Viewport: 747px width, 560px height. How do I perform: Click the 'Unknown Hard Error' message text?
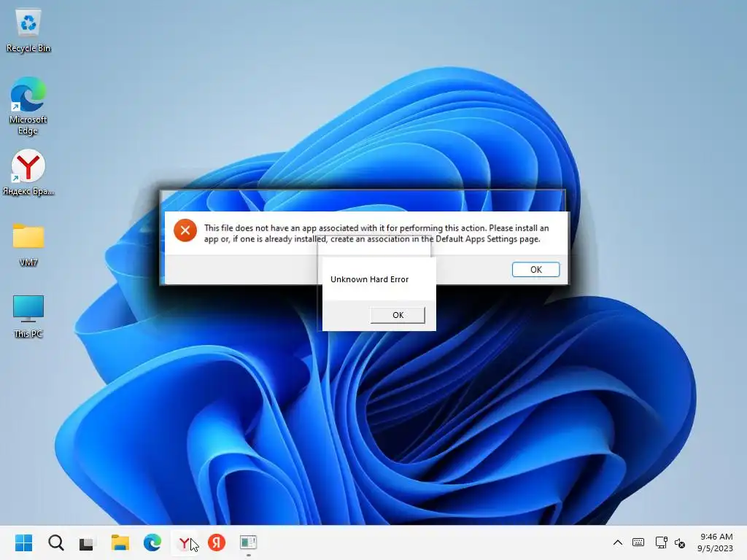[370, 279]
